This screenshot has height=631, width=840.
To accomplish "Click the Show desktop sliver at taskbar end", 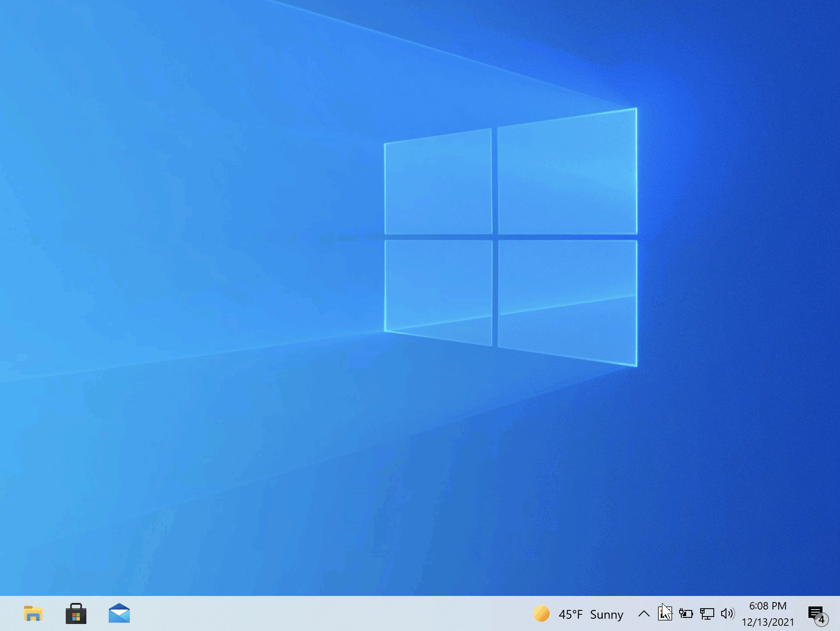I will tap(838, 613).
